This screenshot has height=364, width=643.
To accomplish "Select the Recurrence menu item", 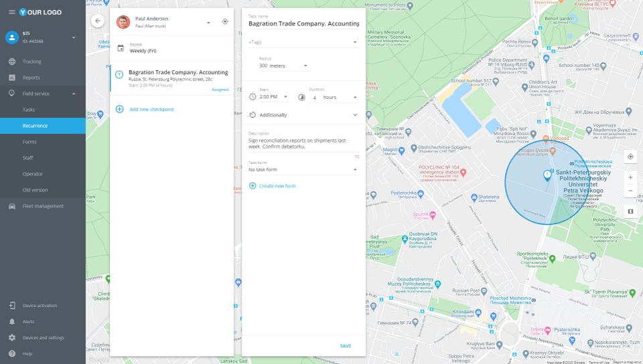I will pyautogui.click(x=43, y=126).
